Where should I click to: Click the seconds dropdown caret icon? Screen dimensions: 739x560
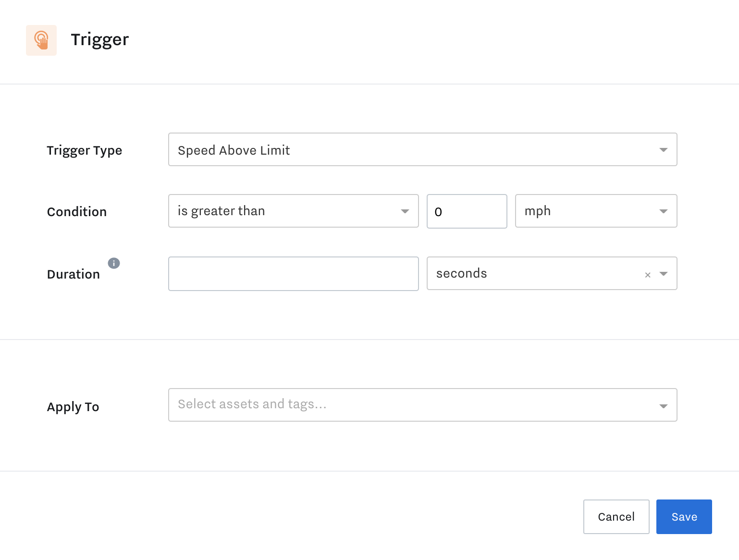(x=664, y=274)
